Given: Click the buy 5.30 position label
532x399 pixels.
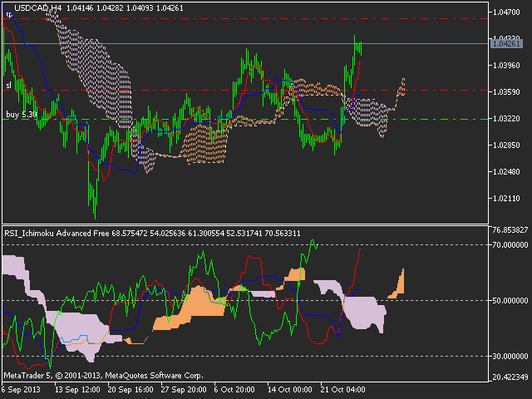Looking at the screenshot, I should click(x=21, y=115).
